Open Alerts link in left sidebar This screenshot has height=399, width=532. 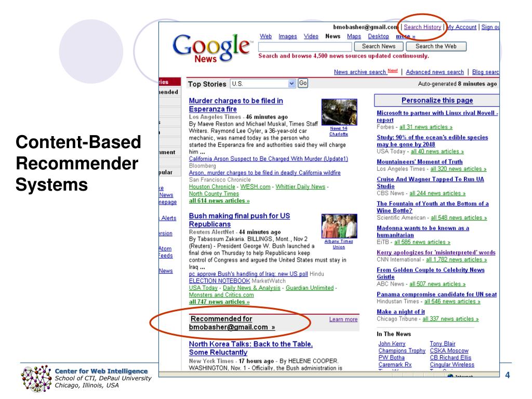point(168,218)
